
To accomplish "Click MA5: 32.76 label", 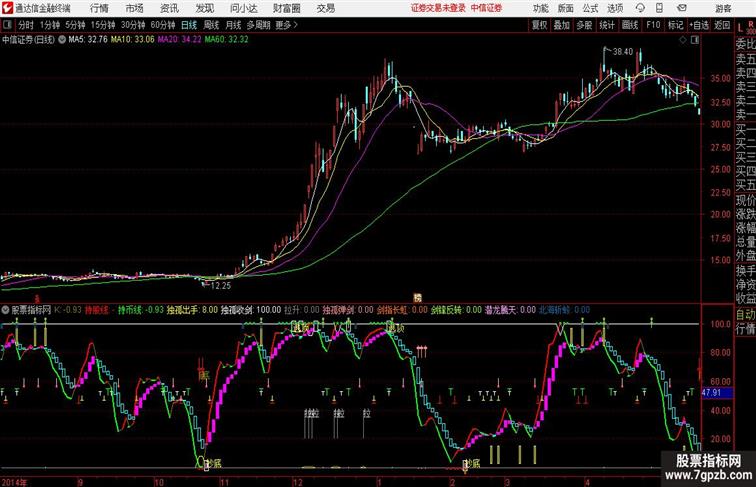I will coord(88,40).
